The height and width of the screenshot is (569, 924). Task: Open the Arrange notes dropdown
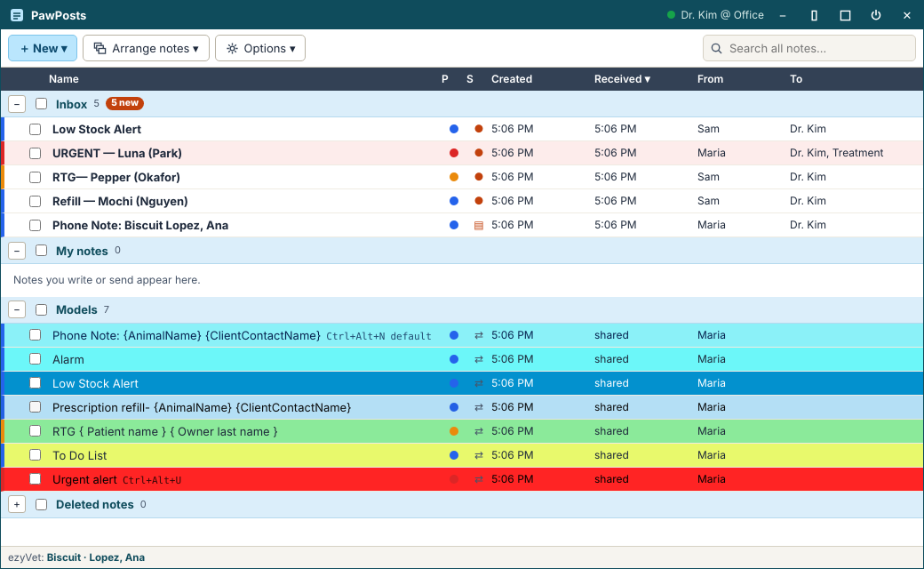(x=146, y=48)
